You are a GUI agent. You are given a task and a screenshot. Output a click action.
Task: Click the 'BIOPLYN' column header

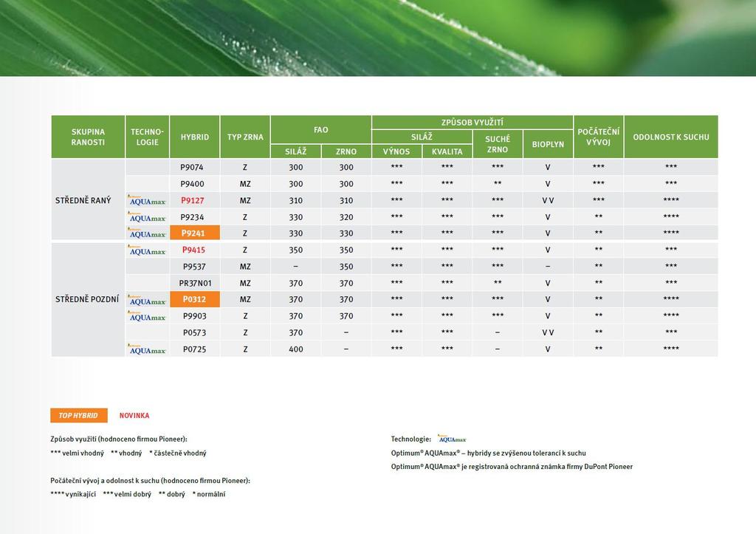(548, 144)
